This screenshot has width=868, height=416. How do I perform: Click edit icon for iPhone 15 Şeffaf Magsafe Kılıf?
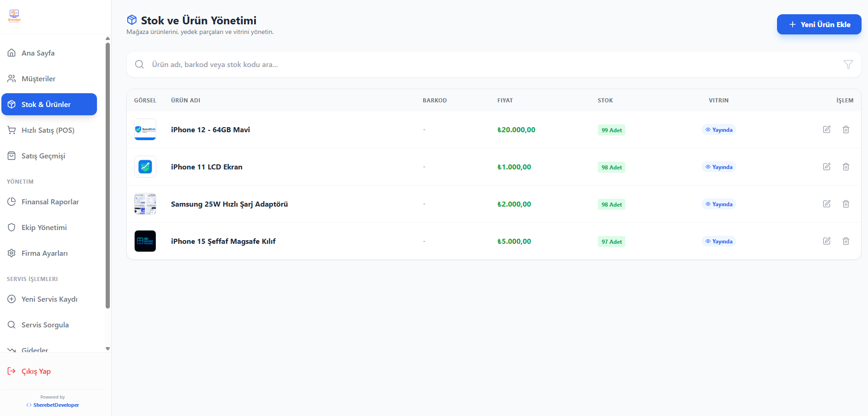[x=826, y=241]
